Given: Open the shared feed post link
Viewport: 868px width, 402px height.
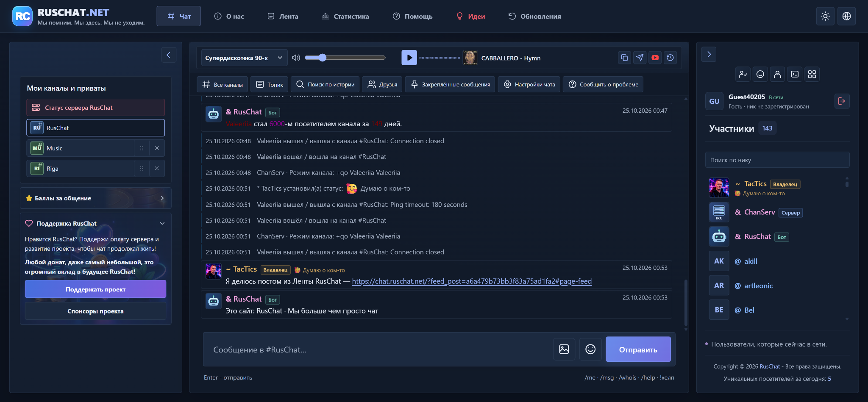Looking at the screenshot, I should [472, 281].
